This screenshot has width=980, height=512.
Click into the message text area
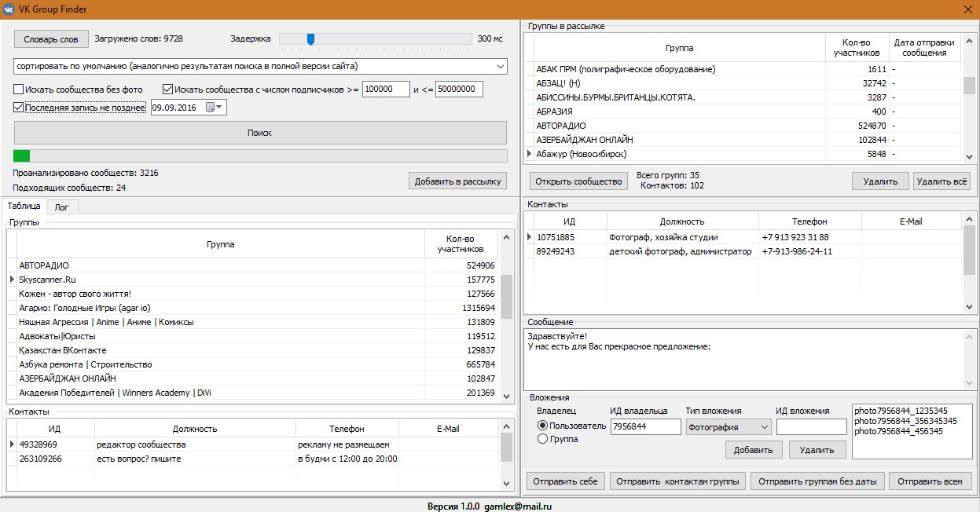point(744,359)
